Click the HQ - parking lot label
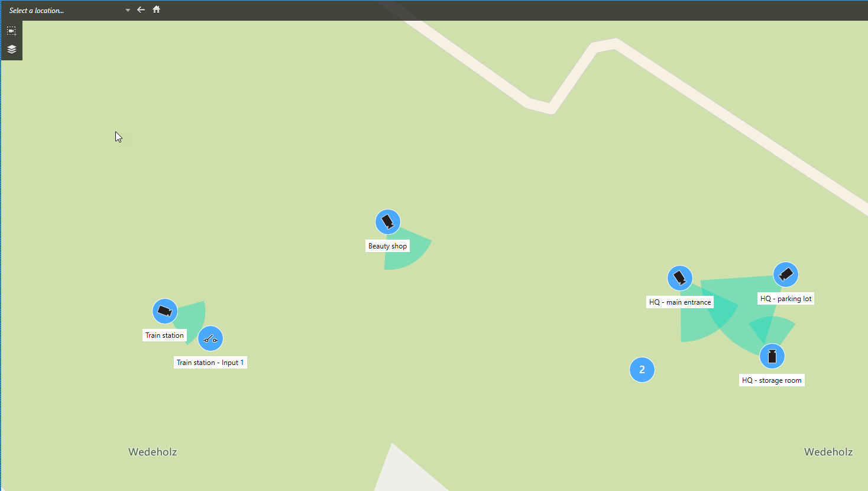 (786, 299)
